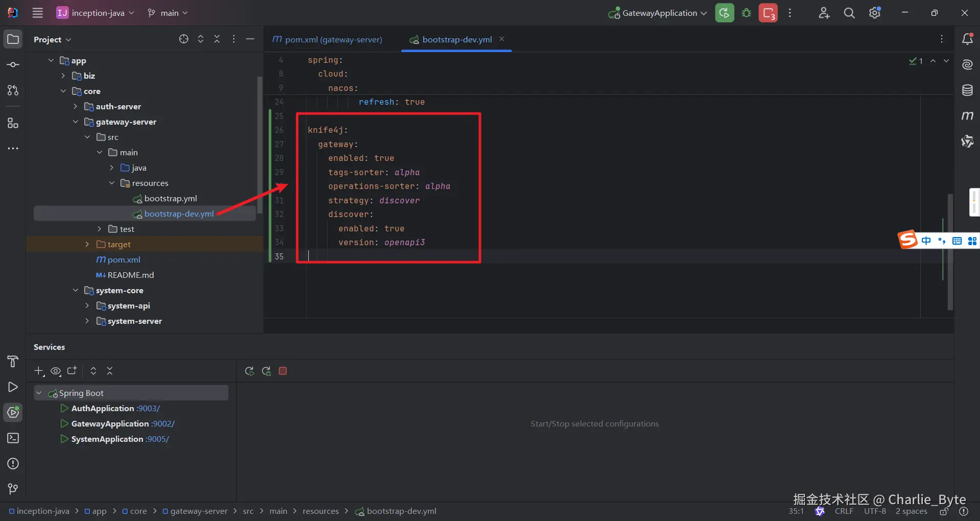Open the Commit tool window icon
The height and width of the screenshot is (521, 980).
(x=13, y=65)
